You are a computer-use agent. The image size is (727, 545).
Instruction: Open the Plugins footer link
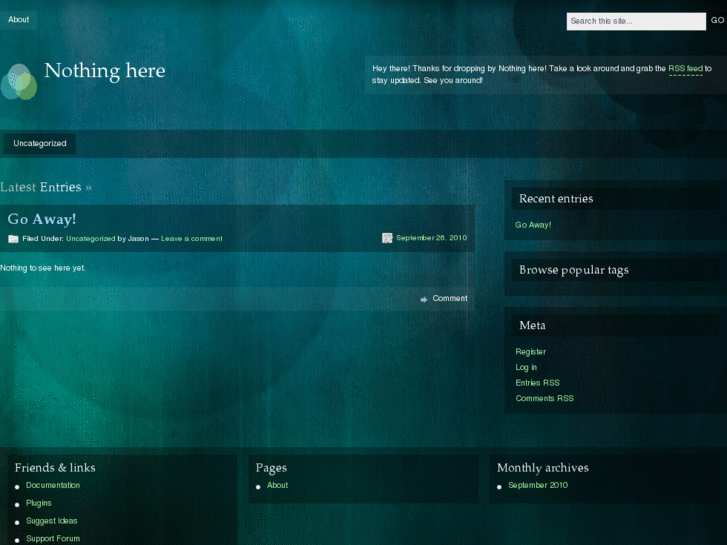click(x=38, y=503)
